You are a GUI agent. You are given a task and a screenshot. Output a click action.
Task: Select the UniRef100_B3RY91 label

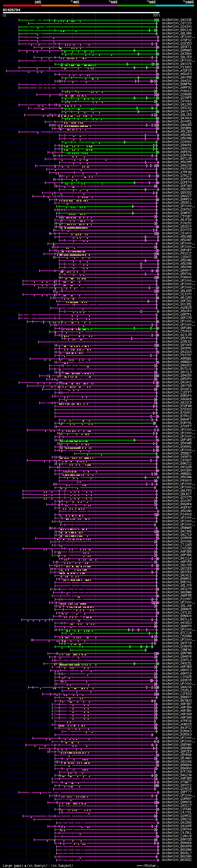click(177, 423)
